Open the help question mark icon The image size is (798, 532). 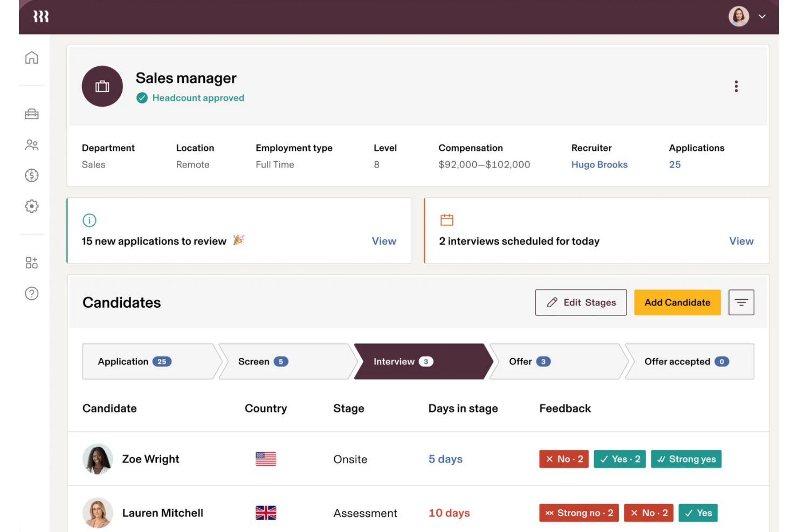click(x=32, y=293)
